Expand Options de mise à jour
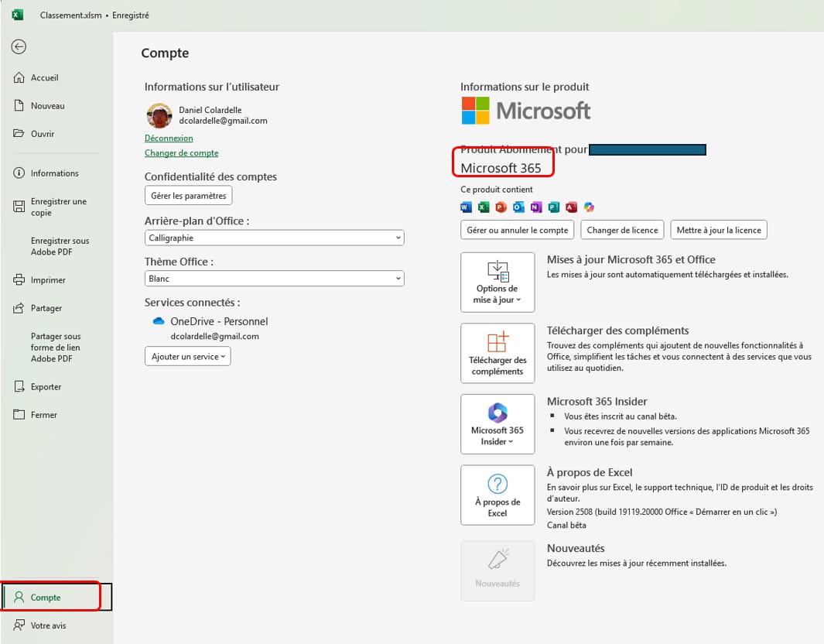 [x=497, y=283]
